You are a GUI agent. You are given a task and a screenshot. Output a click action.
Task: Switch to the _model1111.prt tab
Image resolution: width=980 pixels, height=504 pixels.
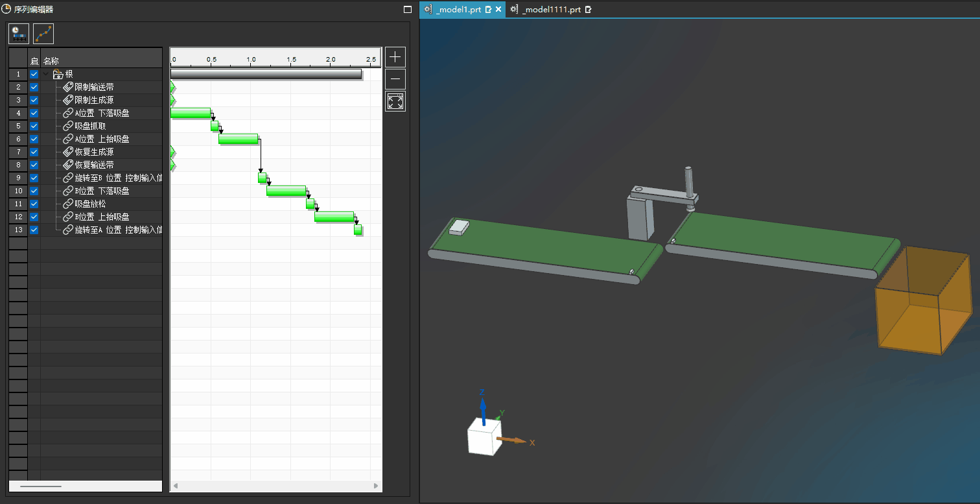coord(552,10)
